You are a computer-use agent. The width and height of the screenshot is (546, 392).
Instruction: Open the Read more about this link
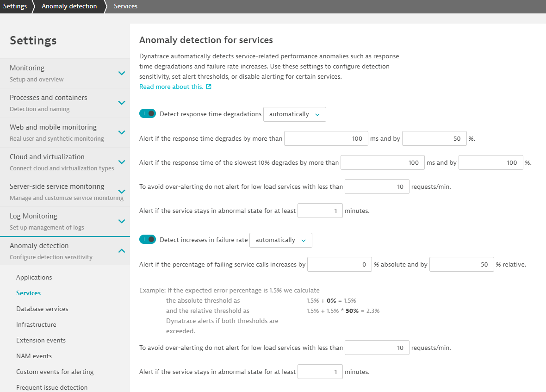(x=171, y=87)
